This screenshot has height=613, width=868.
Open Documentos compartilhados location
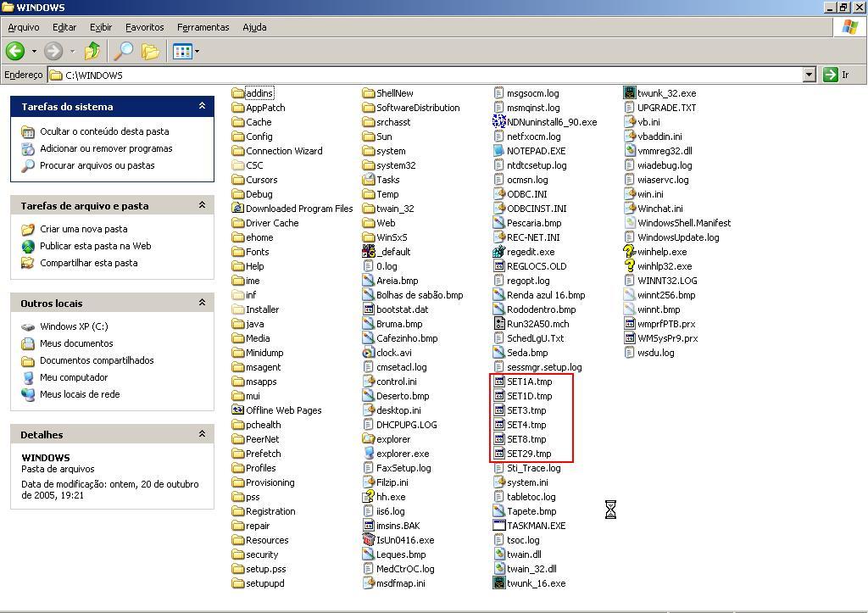(x=97, y=360)
